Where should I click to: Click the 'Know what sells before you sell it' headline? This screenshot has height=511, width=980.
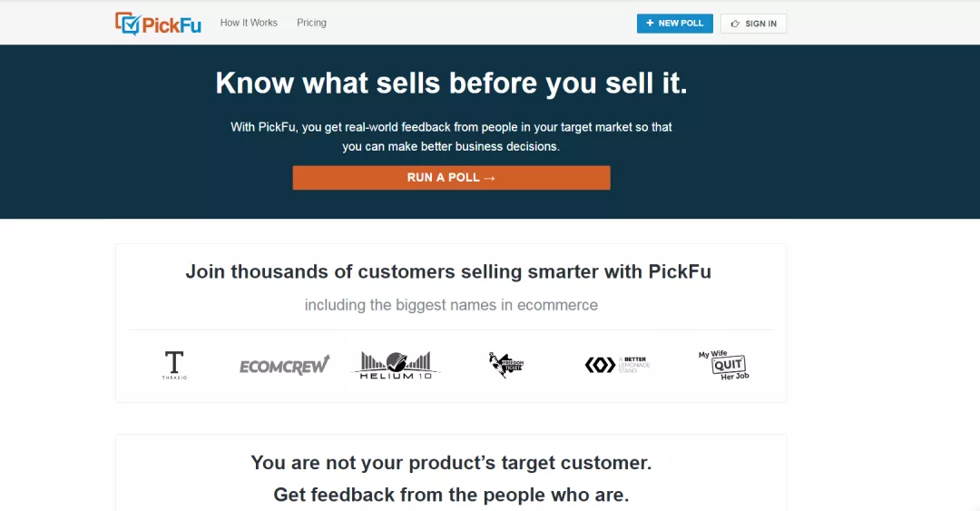pos(451,83)
